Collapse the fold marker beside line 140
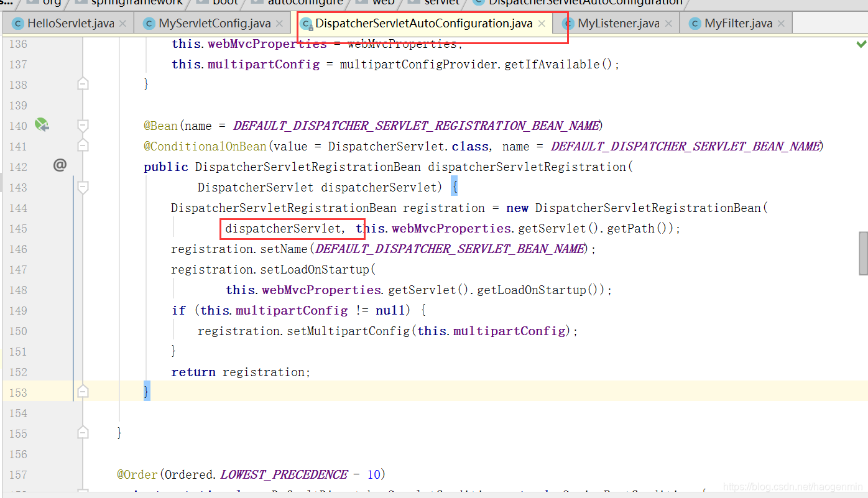The image size is (868, 498). (x=83, y=125)
